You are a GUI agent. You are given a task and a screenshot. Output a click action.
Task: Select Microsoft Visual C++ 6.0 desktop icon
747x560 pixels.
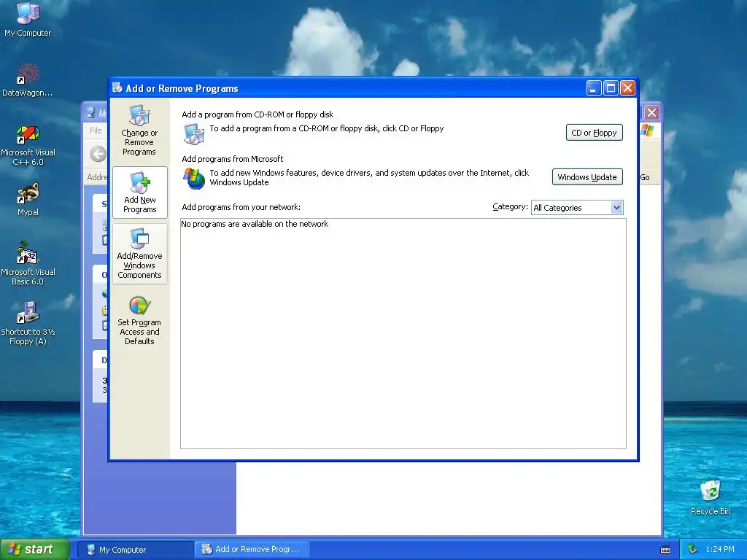point(28,145)
